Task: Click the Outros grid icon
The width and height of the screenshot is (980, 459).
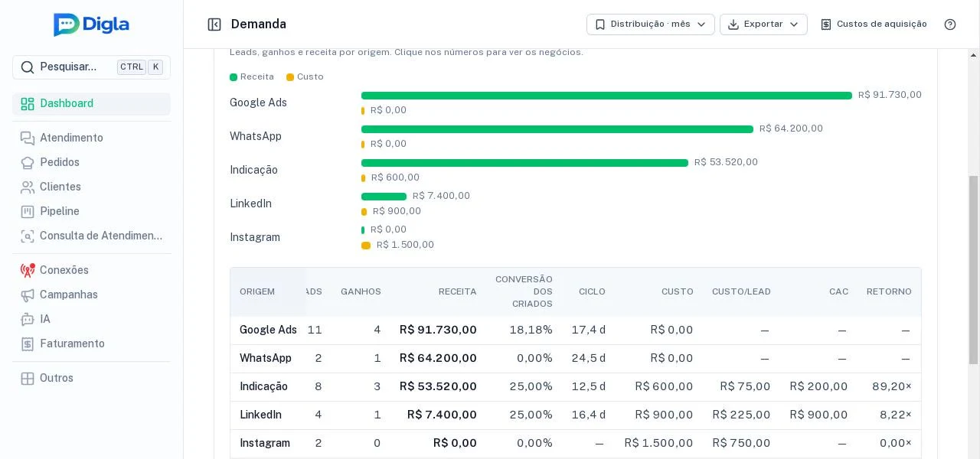Action: pyautogui.click(x=28, y=378)
